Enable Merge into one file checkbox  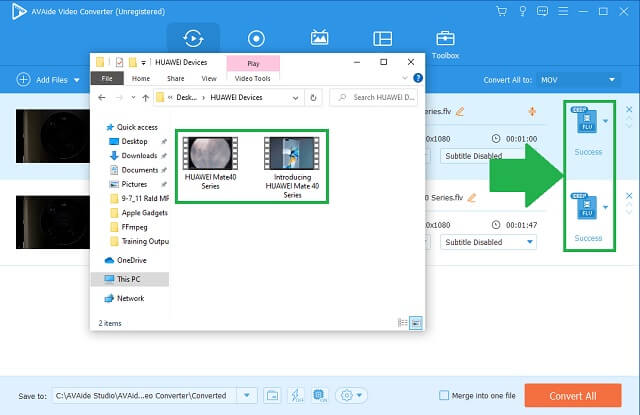(x=444, y=395)
